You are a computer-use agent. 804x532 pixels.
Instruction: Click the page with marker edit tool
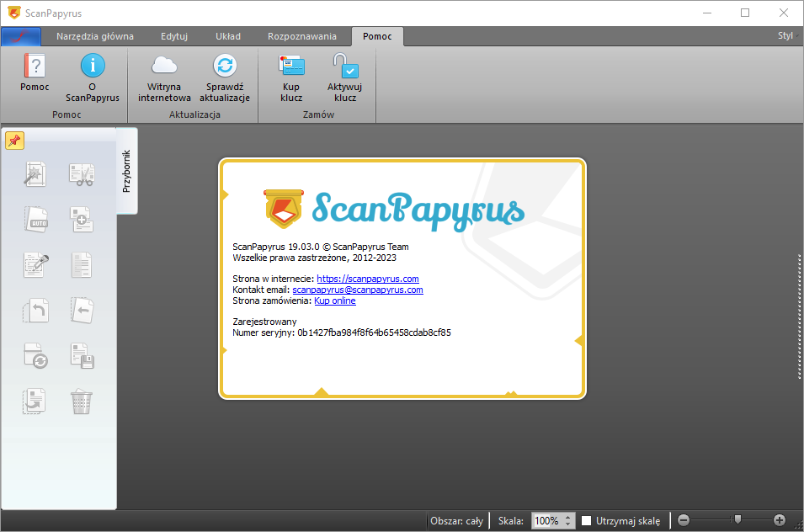tap(36, 265)
